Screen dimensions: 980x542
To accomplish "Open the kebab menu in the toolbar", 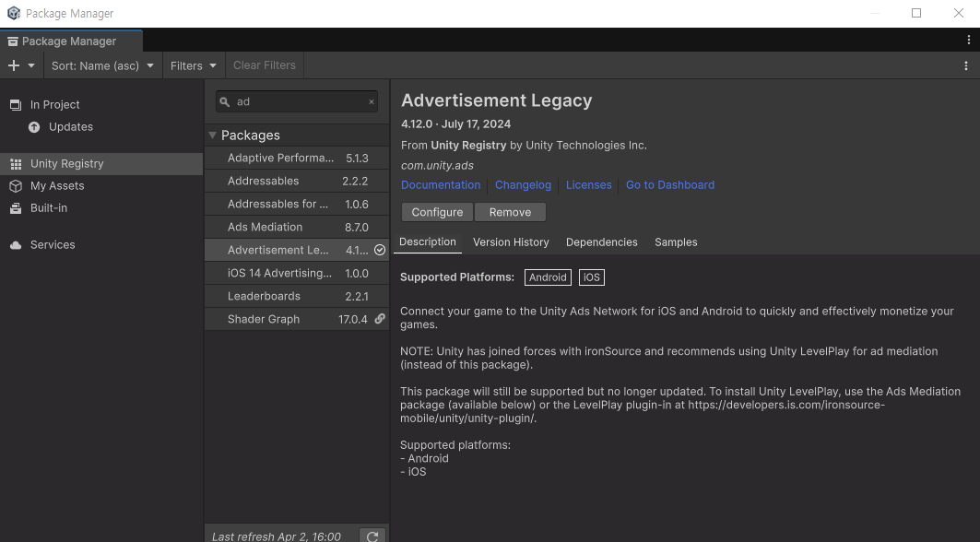I will [x=966, y=65].
